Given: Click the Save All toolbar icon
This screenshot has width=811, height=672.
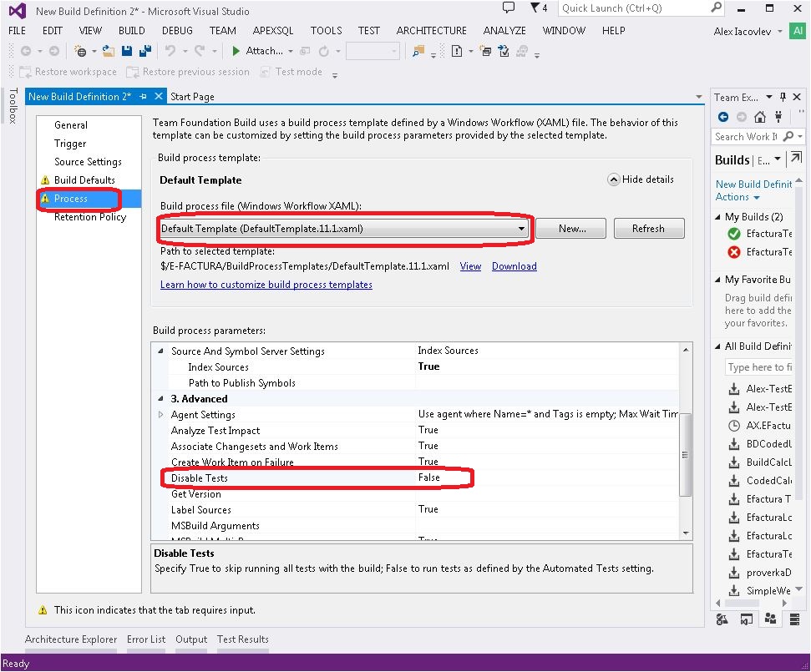Looking at the screenshot, I should pos(145,51).
